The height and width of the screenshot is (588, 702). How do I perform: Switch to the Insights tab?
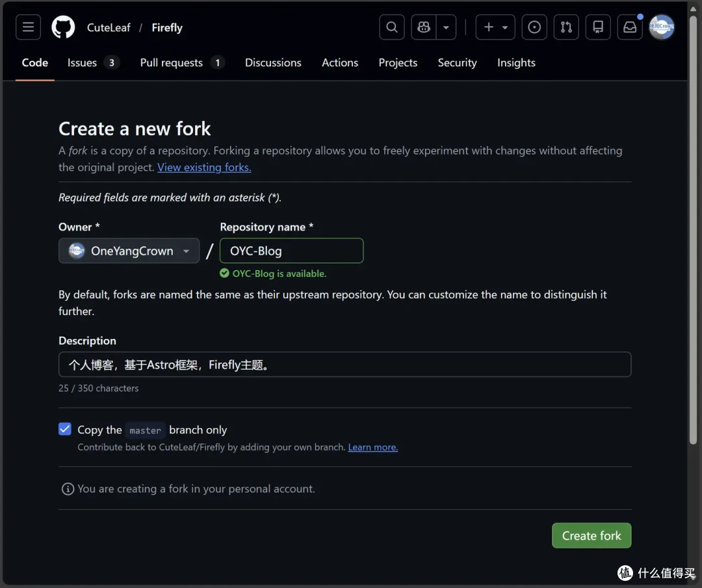tap(516, 62)
